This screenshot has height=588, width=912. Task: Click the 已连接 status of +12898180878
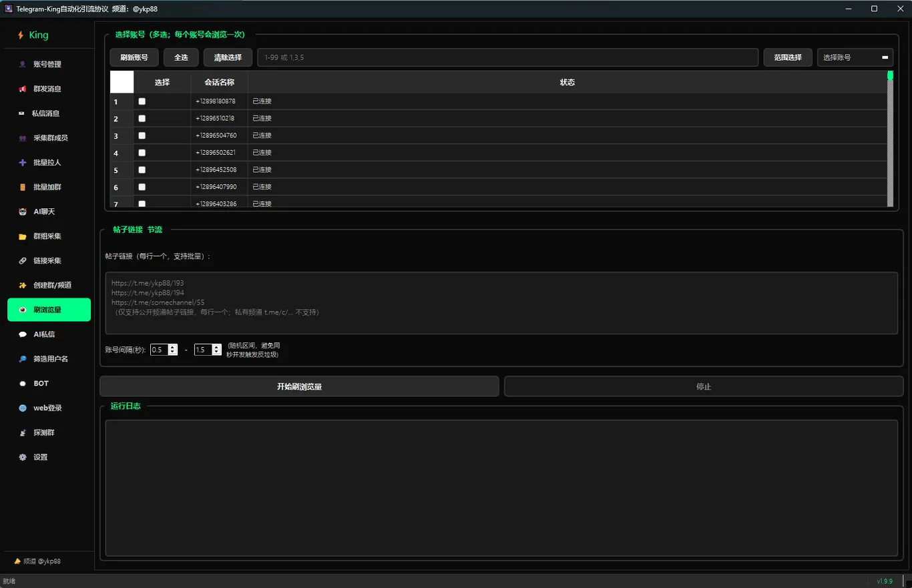click(x=262, y=101)
